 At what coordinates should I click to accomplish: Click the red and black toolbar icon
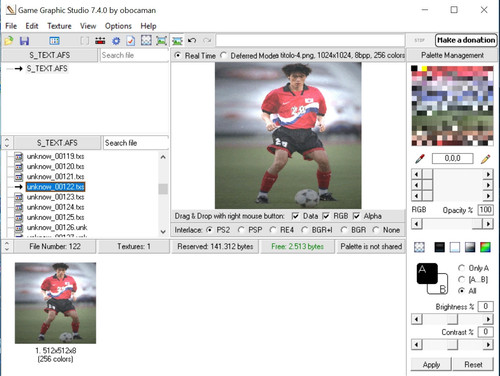pyautogui.click(x=100, y=41)
